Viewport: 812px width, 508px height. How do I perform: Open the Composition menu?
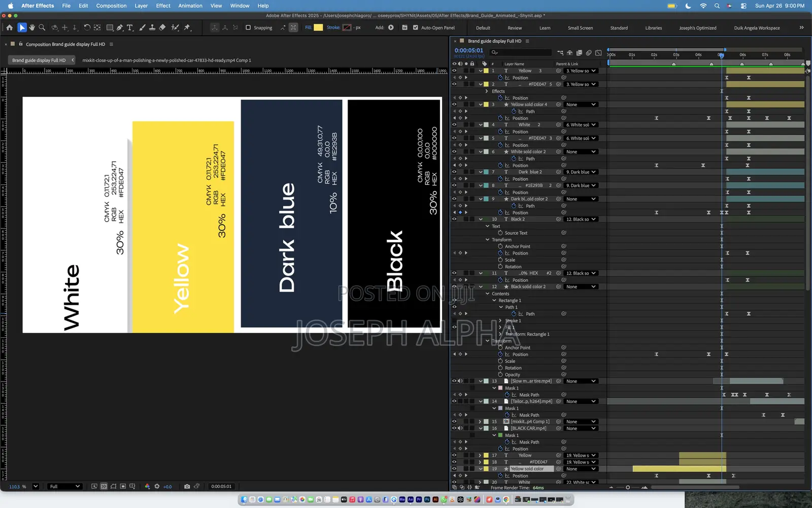click(x=111, y=6)
